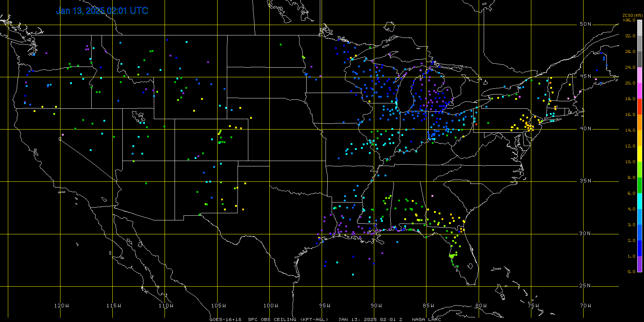Select the green 6–8 kft legend swatch
This screenshot has height=322, width=644.
pos(640,185)
